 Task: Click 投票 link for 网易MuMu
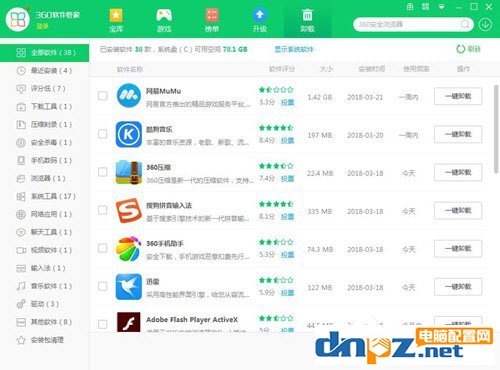(287, 102)
